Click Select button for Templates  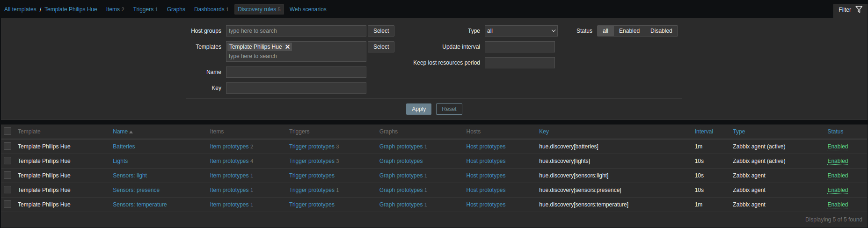[381, 47]
